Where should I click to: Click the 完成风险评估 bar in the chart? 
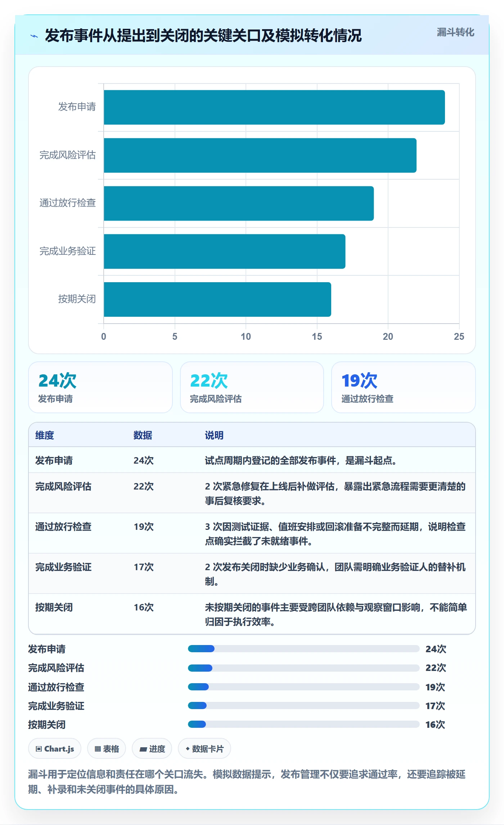tap(260, 155)
